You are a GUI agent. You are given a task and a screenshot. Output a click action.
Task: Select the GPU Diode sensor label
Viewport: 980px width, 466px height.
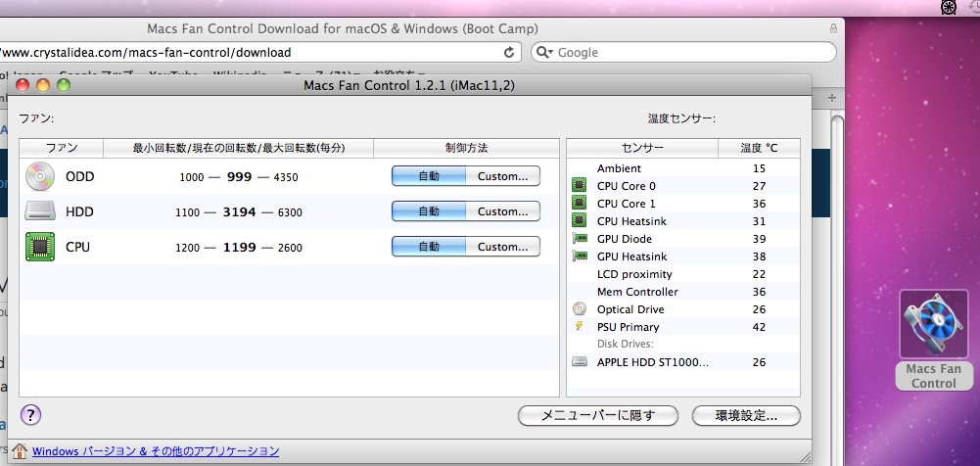[625, 239]
